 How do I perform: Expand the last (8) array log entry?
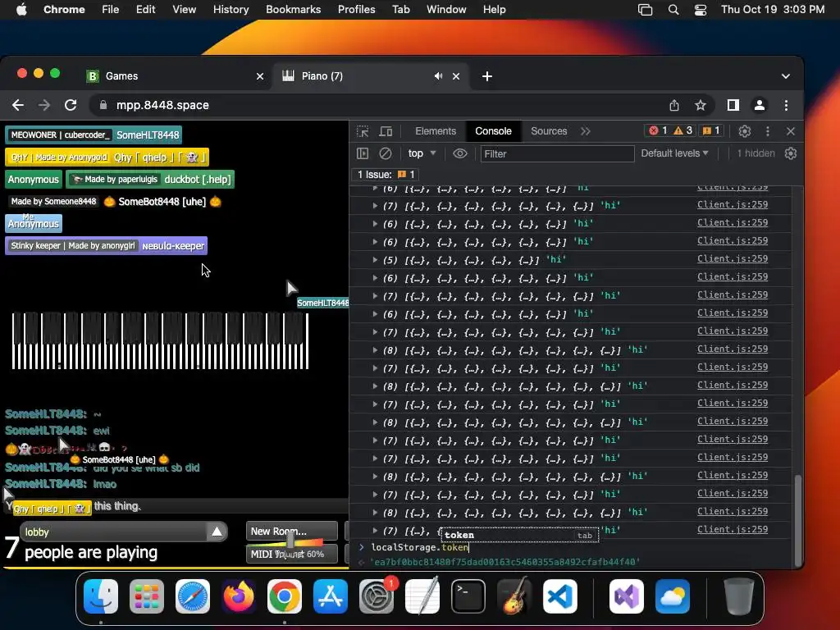point(375,512)
